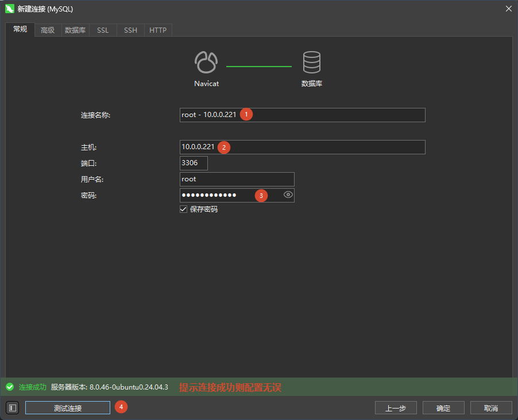This screenshot has height=420, width=518.
Task: Toggle the 保存密码 checkbox
Action: (183, 209)
